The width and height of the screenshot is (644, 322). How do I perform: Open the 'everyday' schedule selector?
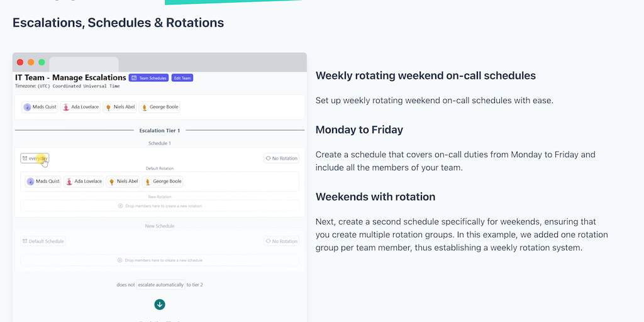click(35, 158)
